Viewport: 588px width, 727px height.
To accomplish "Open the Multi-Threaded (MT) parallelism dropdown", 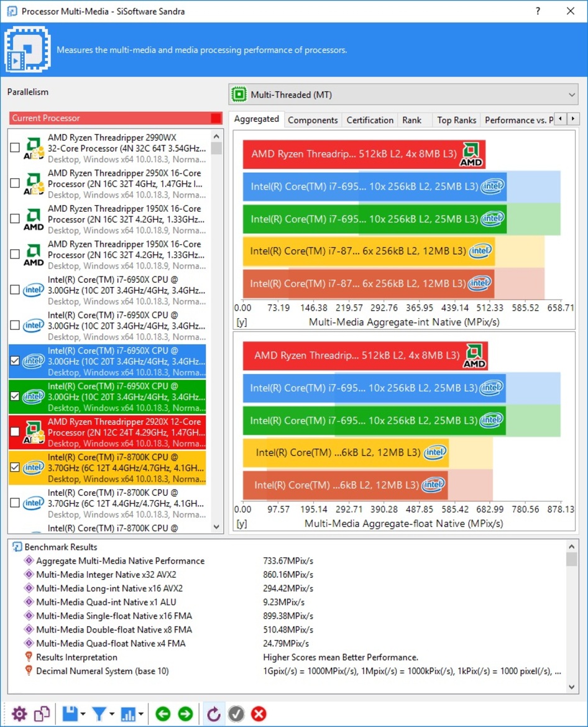I will (403, 94).
